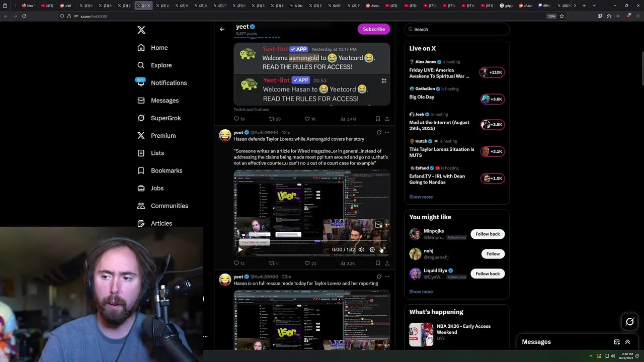Image resolution: width=644 pixels, height=362 pixels.
Task: Open Premium via the X icon in sidebar
Action: pyautogui.click(x=141, y=136)
